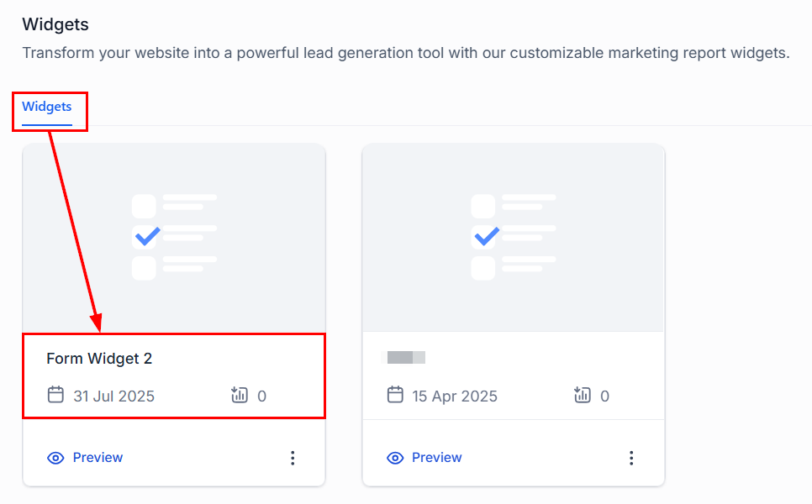This screenshot has width=812, height=504.
Task: Click chart stats icon on second widget
Action: point(582,395)
